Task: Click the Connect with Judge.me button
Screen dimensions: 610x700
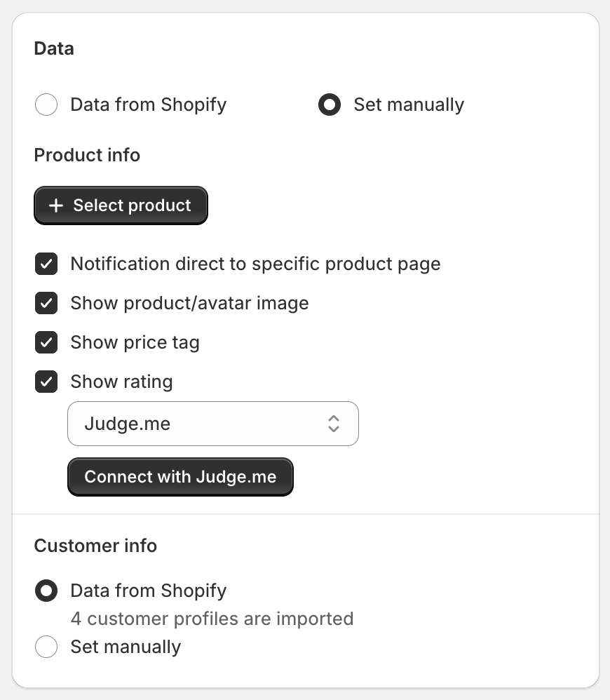Action: 180,477
